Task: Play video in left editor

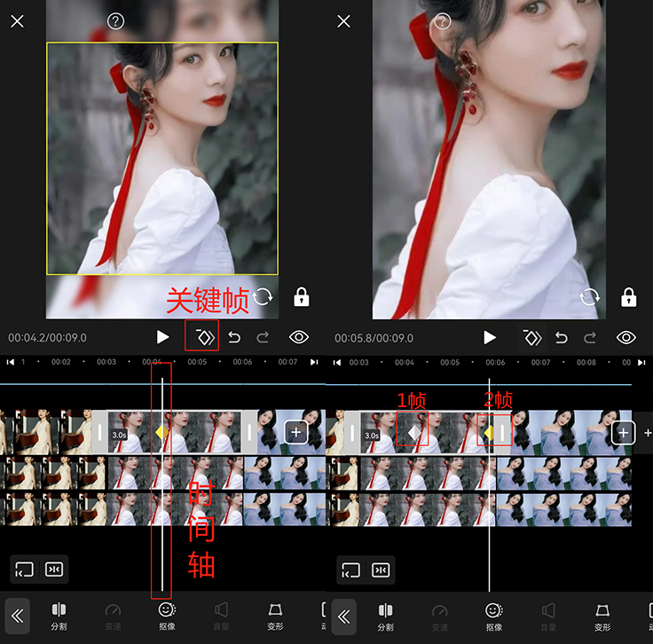Action: tap(162, 337)
